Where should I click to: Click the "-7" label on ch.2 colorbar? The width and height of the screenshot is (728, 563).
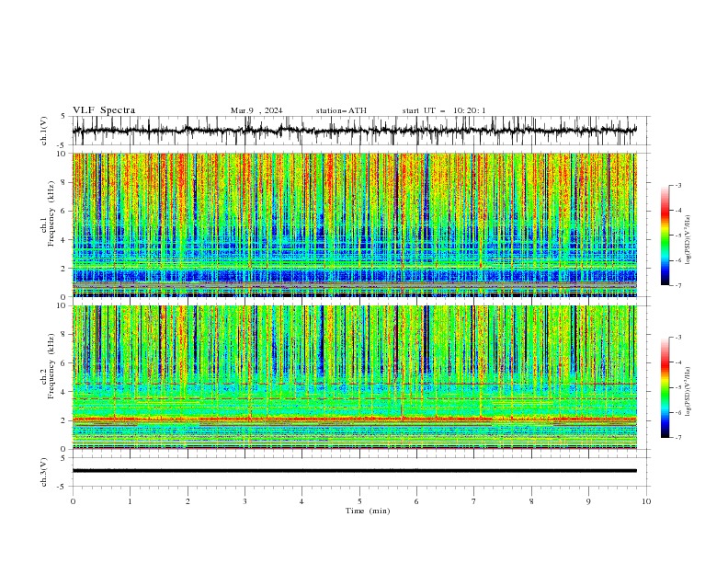pos(677,438)
